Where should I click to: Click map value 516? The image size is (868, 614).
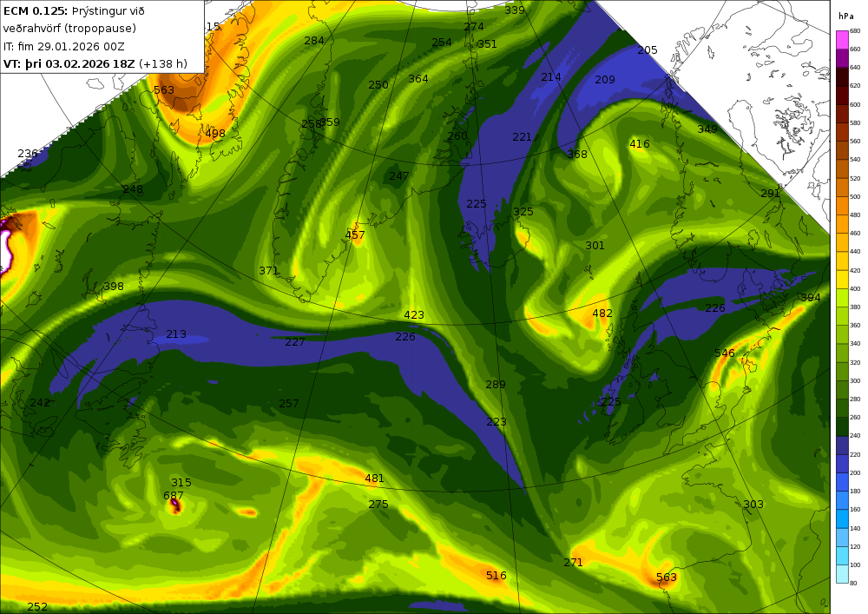coord(496,576)
